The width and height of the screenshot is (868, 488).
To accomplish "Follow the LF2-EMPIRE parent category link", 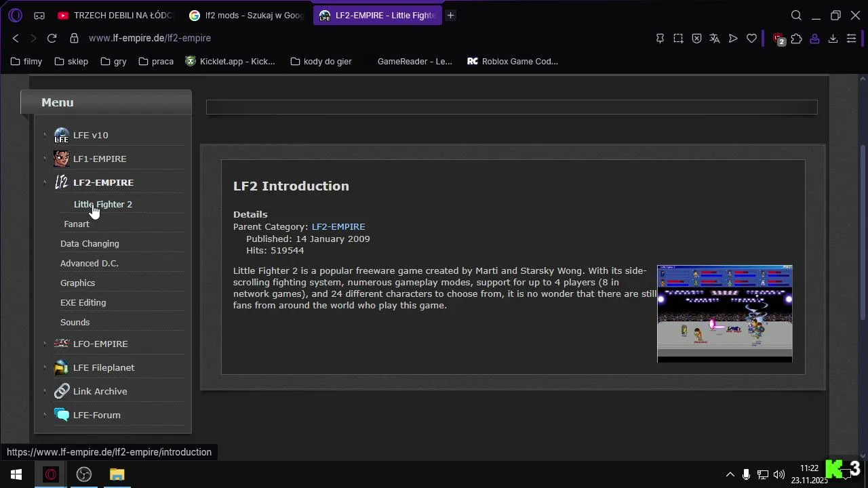I will pos(338,226).
